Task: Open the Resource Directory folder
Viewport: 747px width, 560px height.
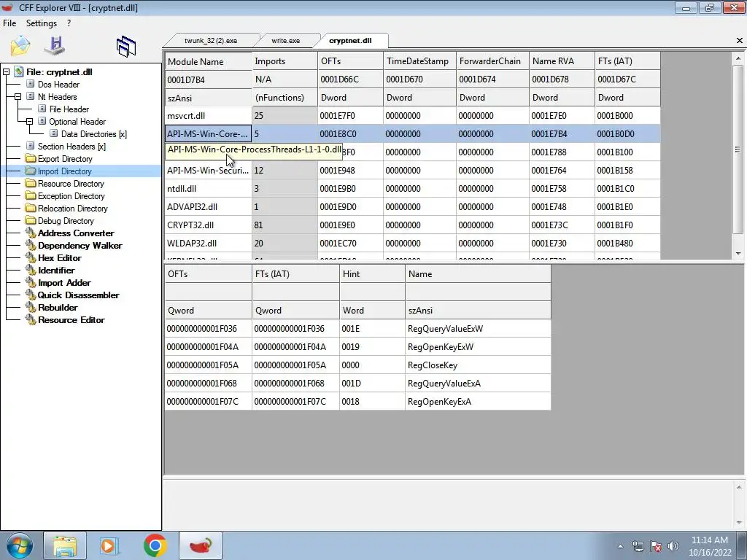Action: click(71, 183)
